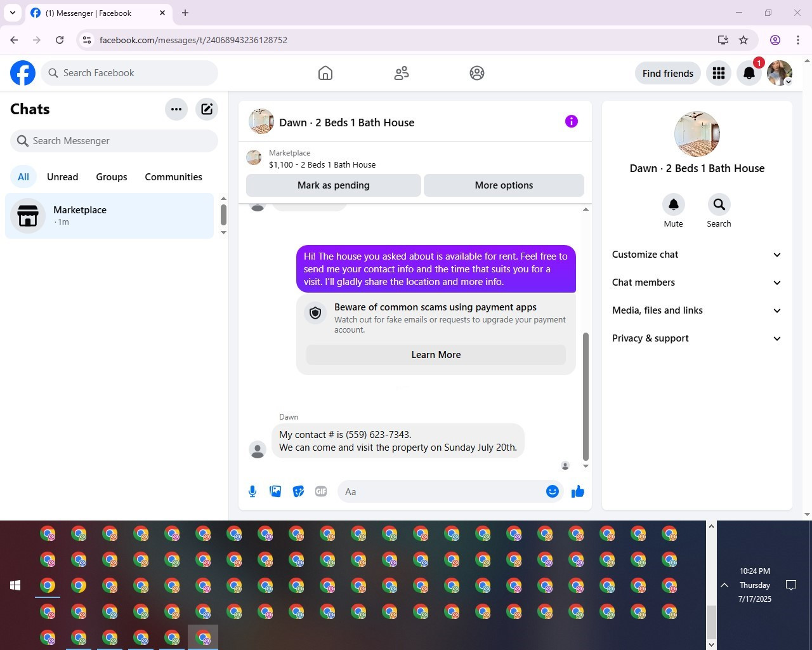The height and width of the screenshot is (650, 812).
Task: Click the message thread scrollbar
Action: tap(586, 397)
